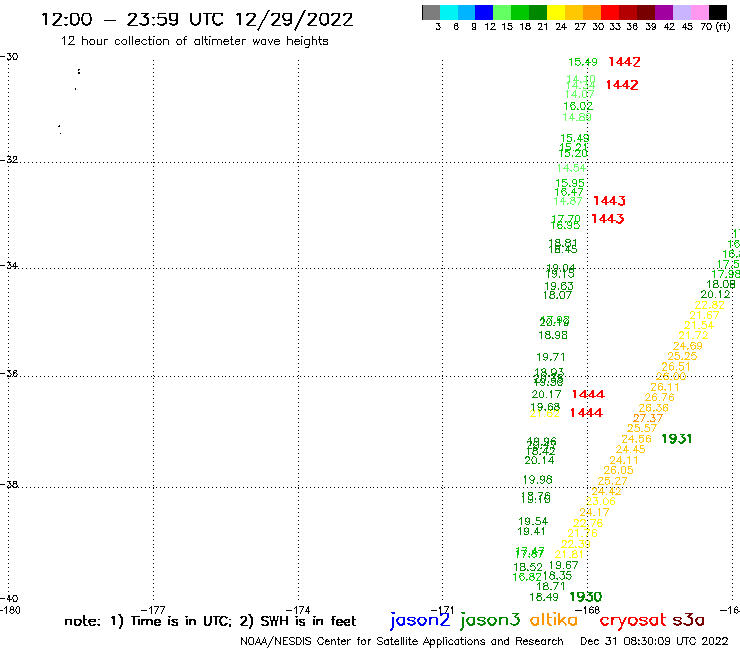Click the yellow wave height value 22.82
Screen dimensions: 740x650
click(709, 305)
